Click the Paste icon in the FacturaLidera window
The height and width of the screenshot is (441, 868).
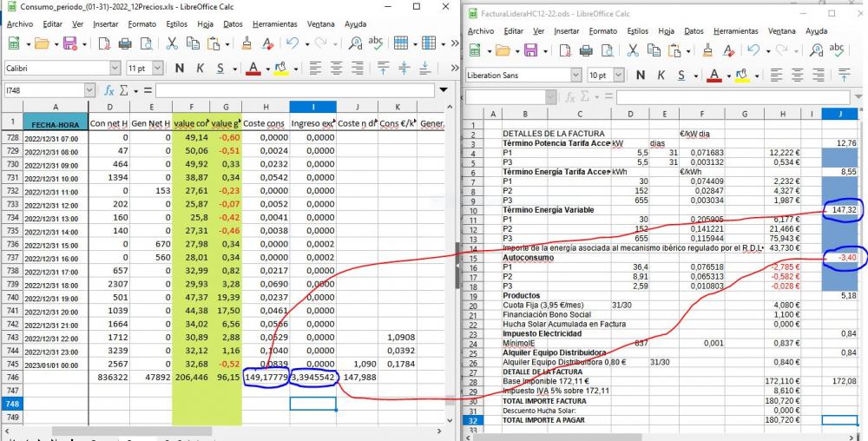point(674,50)
